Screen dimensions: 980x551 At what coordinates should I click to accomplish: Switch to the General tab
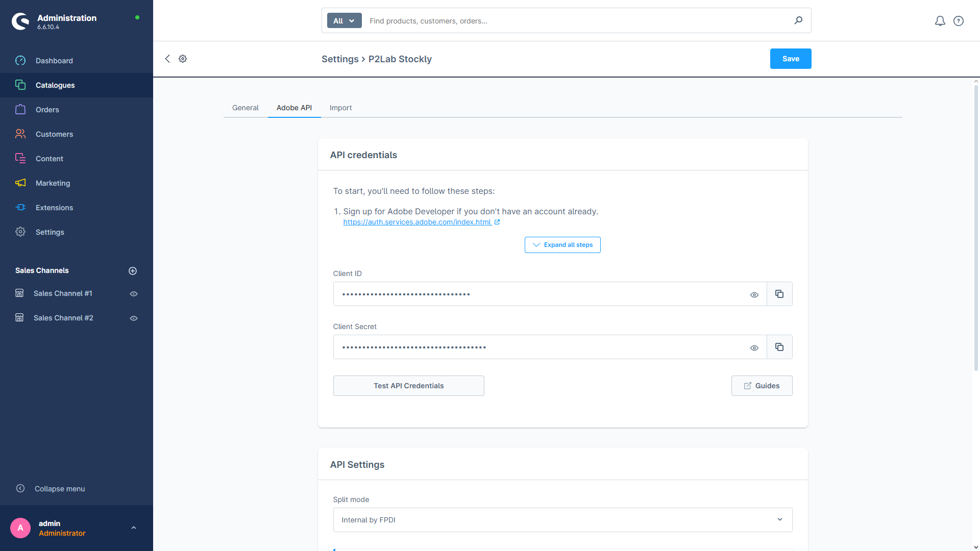(246, 108)
